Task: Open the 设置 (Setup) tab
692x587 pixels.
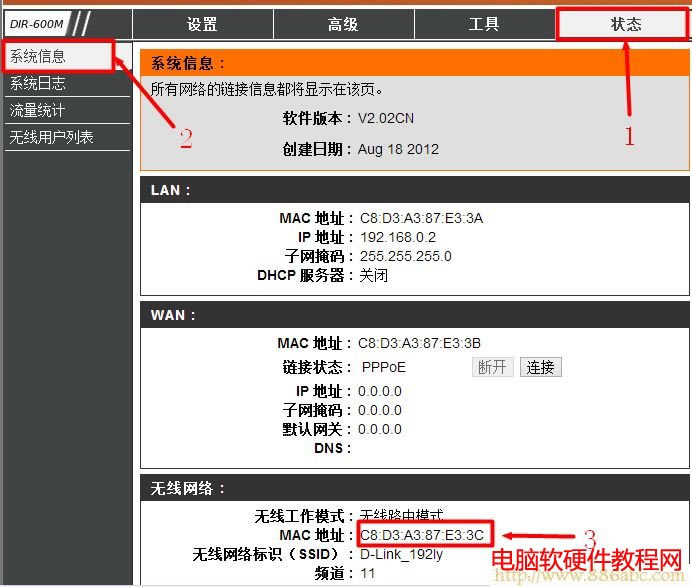Action: [x=202, y=24]
